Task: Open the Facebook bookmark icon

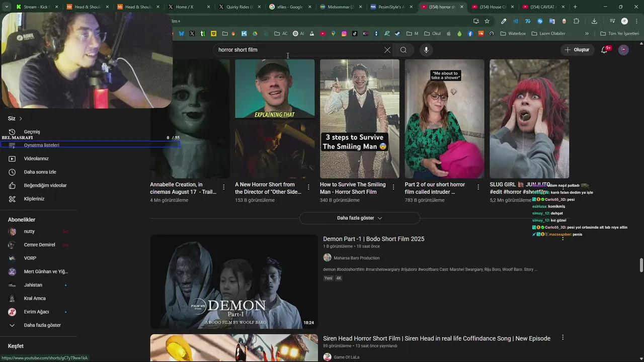Action: point(470,34)
